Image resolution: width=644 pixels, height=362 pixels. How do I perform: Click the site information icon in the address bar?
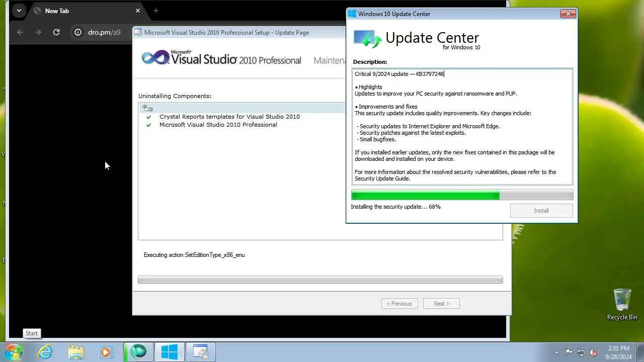[x=78, y=32]
